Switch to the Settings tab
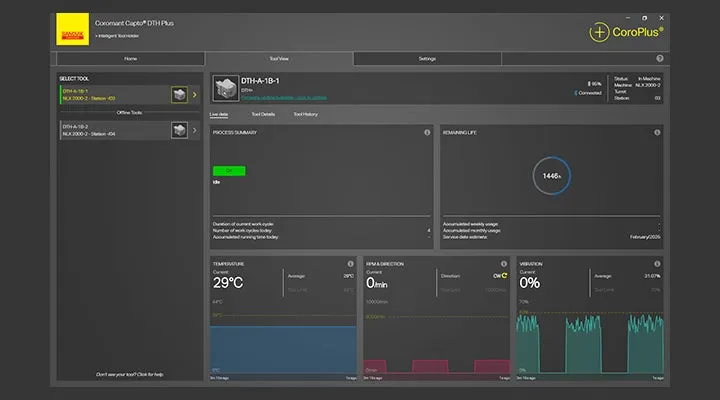 [x=427, y=59]
